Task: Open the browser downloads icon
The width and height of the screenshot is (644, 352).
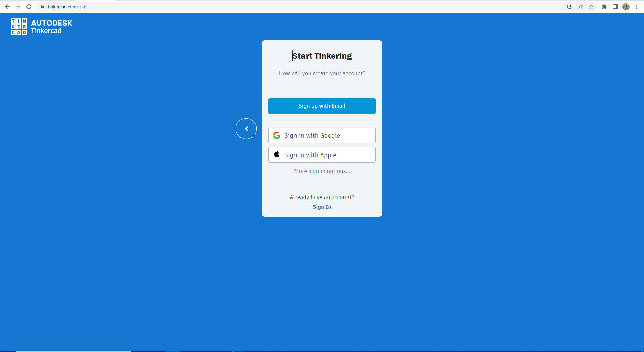Action: point(569,7)
